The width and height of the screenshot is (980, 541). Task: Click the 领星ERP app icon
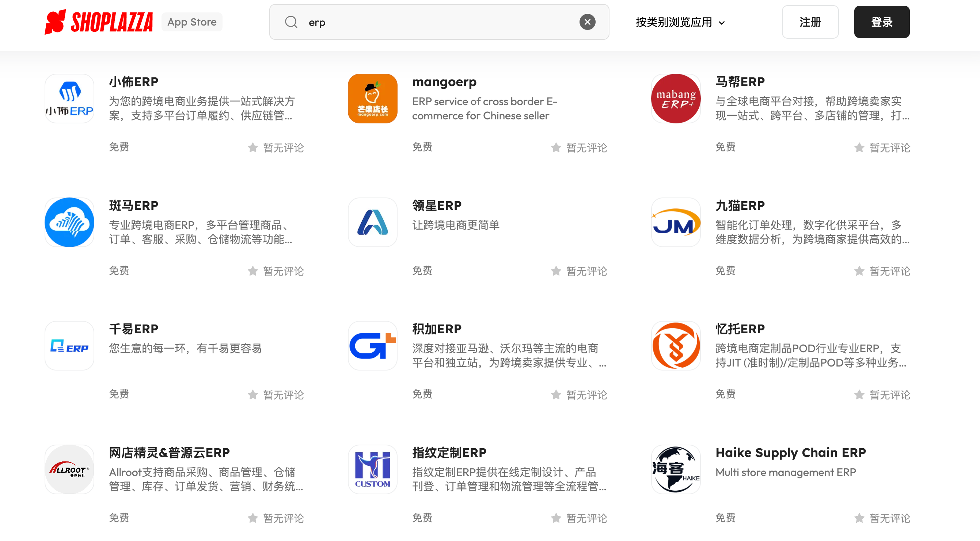tap(372, 222)
